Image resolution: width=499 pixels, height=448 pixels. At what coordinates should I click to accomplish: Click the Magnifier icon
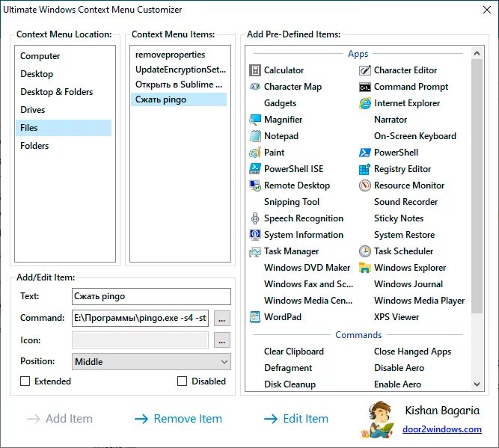tap(255, 120)
